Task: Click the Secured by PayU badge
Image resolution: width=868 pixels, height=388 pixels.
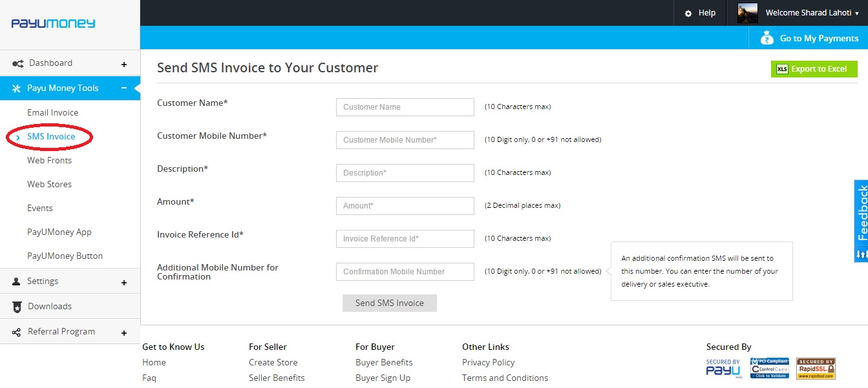Action: pyautogui.click(x=723, y=369)
